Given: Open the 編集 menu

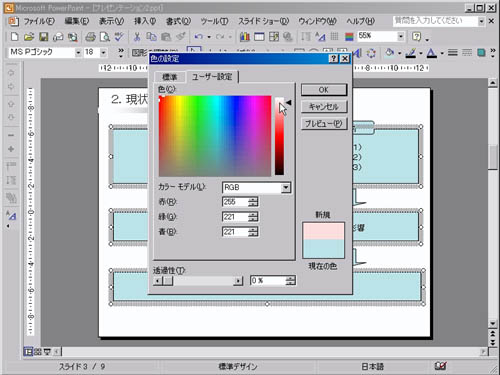Looking at the screenshot, I should 77,21.
